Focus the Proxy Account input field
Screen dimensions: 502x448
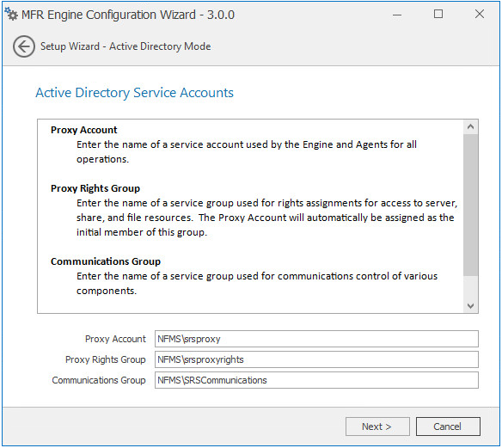pyautogui.click(x=316, y=339)
